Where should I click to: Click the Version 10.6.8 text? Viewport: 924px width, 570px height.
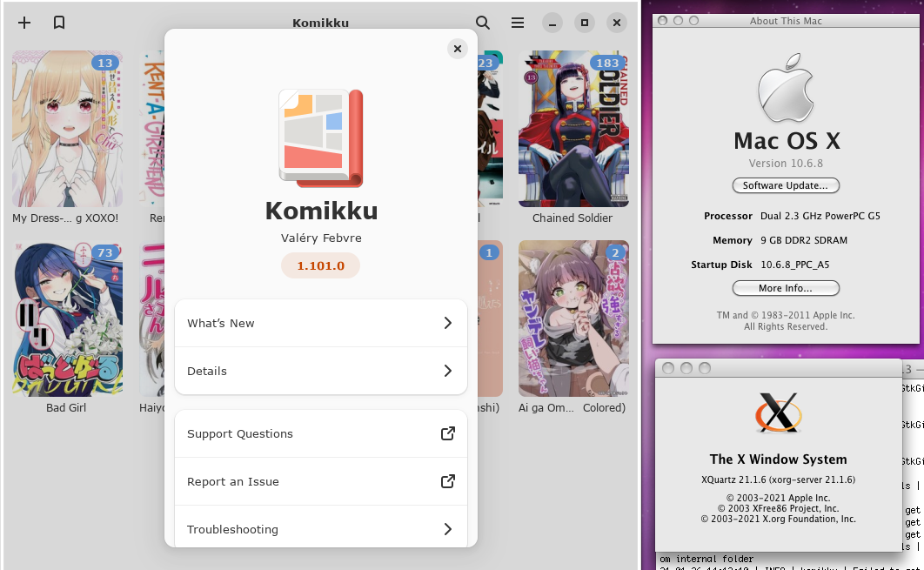(x=786, y=164)
